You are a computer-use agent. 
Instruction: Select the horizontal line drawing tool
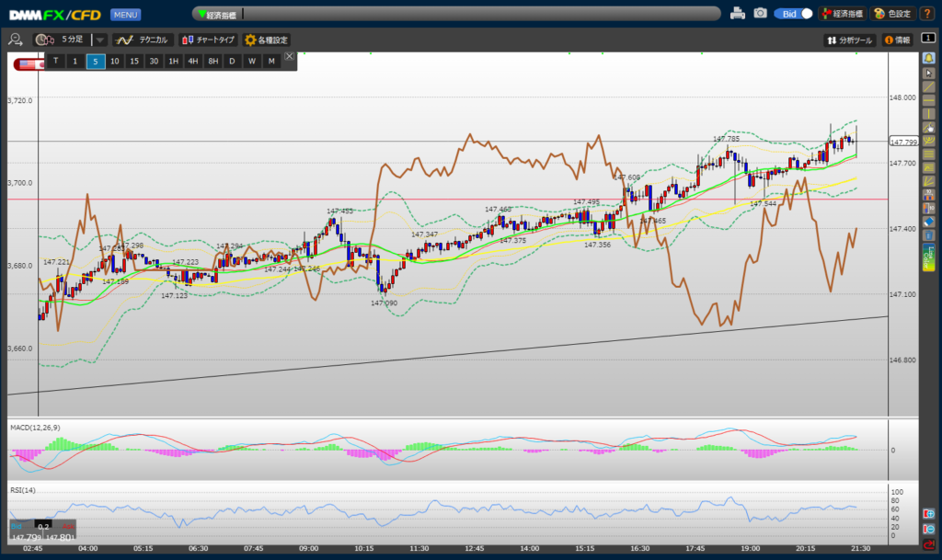(928, 99)
